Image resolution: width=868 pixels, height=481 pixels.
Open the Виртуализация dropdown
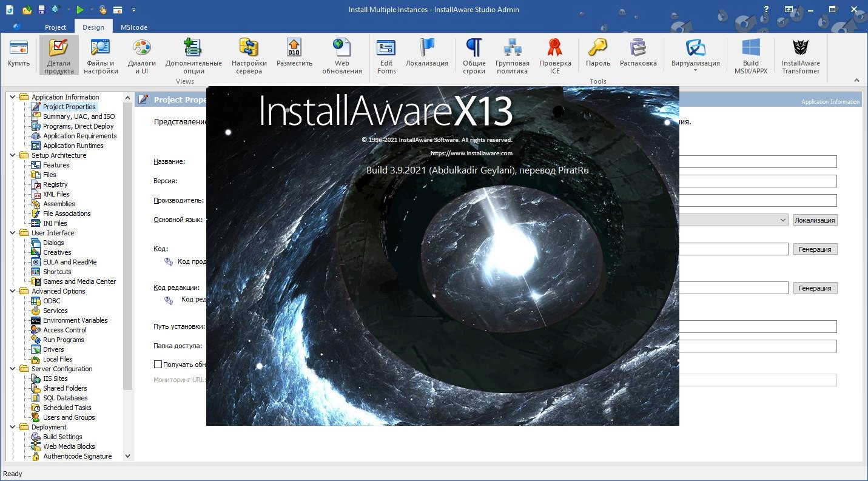[x=695, y=55]
